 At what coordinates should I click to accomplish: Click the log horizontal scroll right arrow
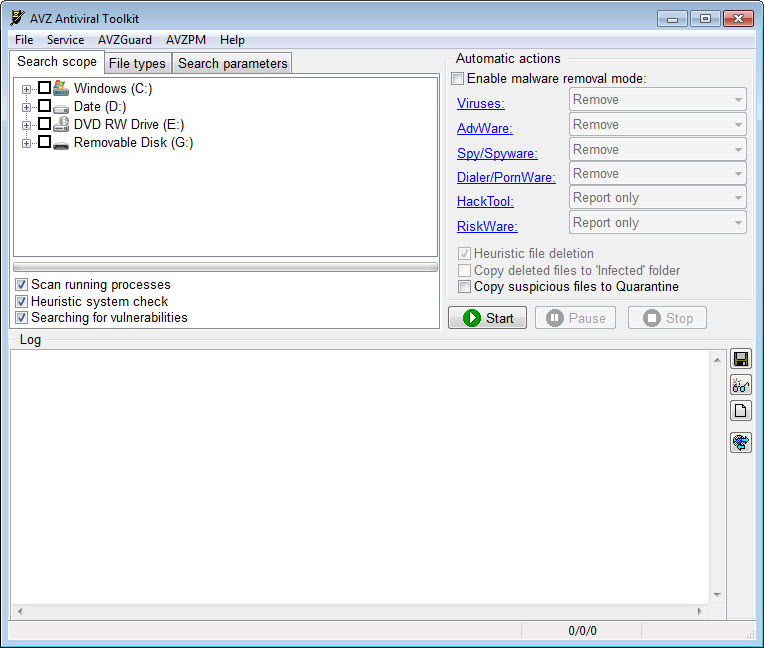pyautogui.click(x=700, y=611)
